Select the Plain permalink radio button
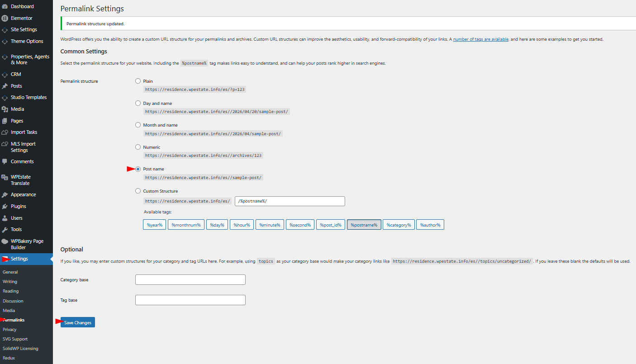The image size is (636, 364). click(138, 81)
